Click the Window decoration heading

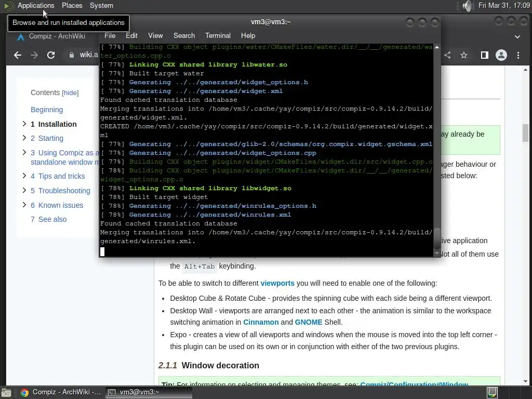220,366
